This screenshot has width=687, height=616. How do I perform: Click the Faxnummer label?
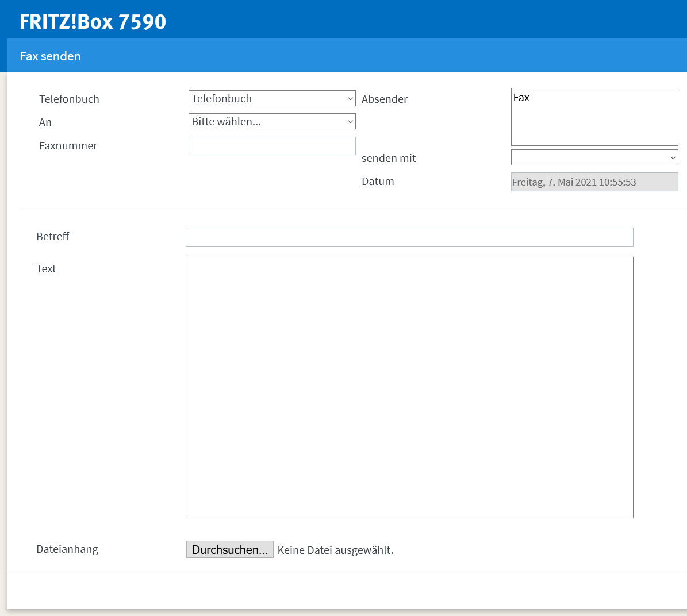pyautogui.click(x=68, y=146)
